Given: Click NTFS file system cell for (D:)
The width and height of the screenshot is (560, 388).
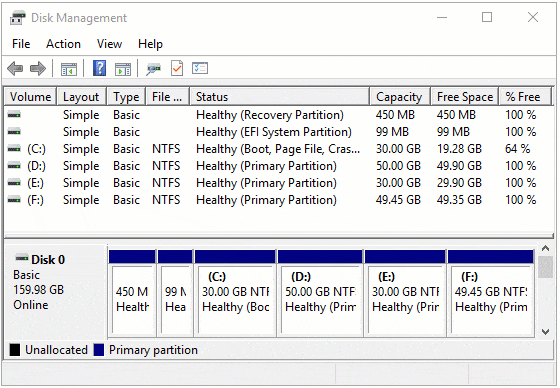Looking at the screenshot, I should click(x=166, y=166).
